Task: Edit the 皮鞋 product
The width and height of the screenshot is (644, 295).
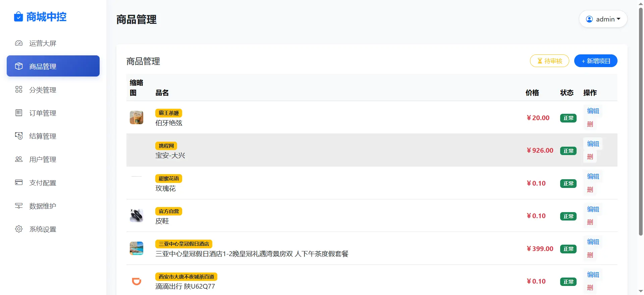Action: [x=593, y=209]
